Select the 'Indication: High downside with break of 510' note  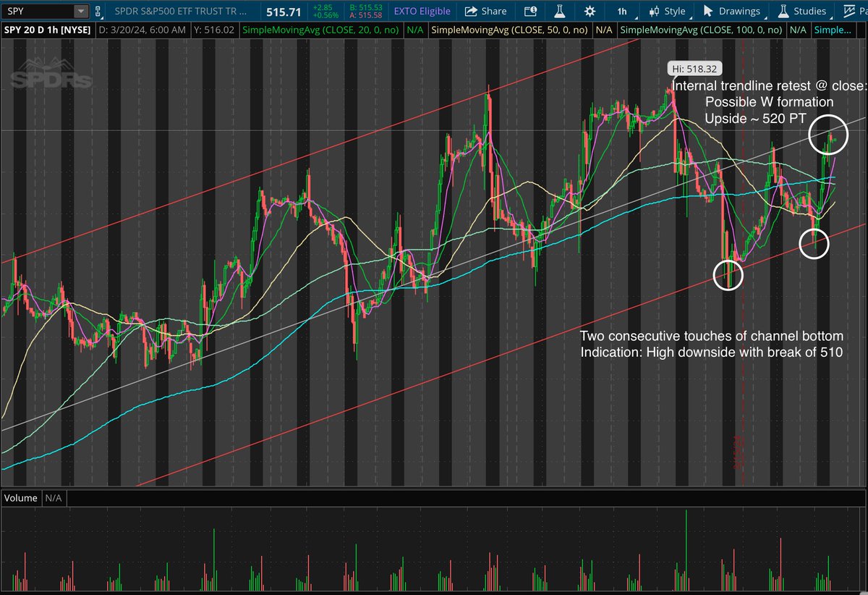[x=712, y=353]
